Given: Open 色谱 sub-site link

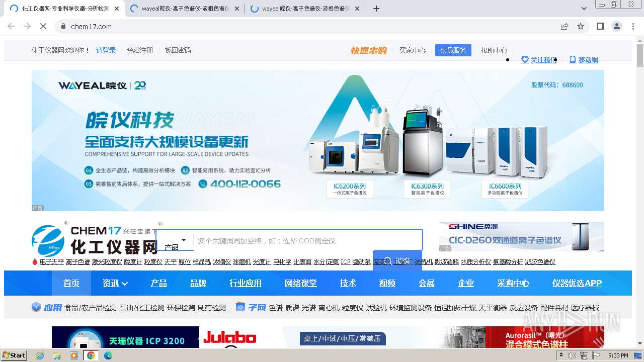Looking at the screenshot, I should 276,308.
